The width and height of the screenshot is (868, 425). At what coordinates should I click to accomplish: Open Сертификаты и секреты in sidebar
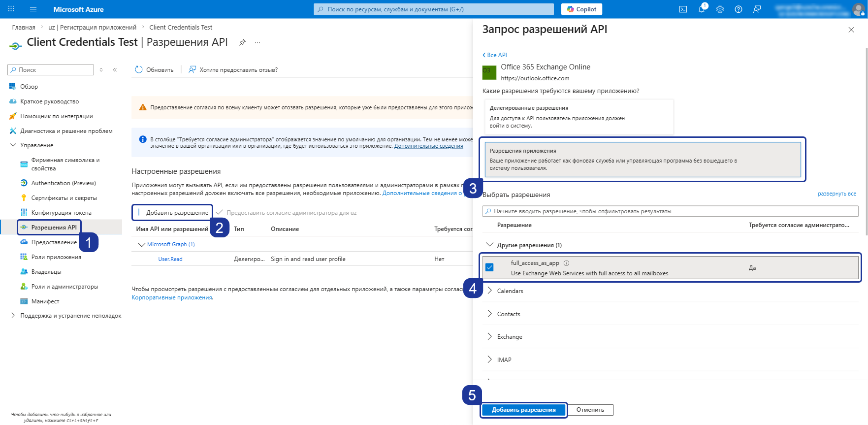coord(64,198)
